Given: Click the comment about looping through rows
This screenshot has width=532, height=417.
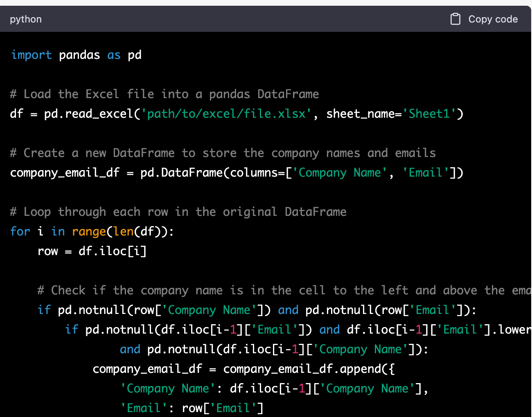Looking at the screenshot, I should click(x=178, y=211).
